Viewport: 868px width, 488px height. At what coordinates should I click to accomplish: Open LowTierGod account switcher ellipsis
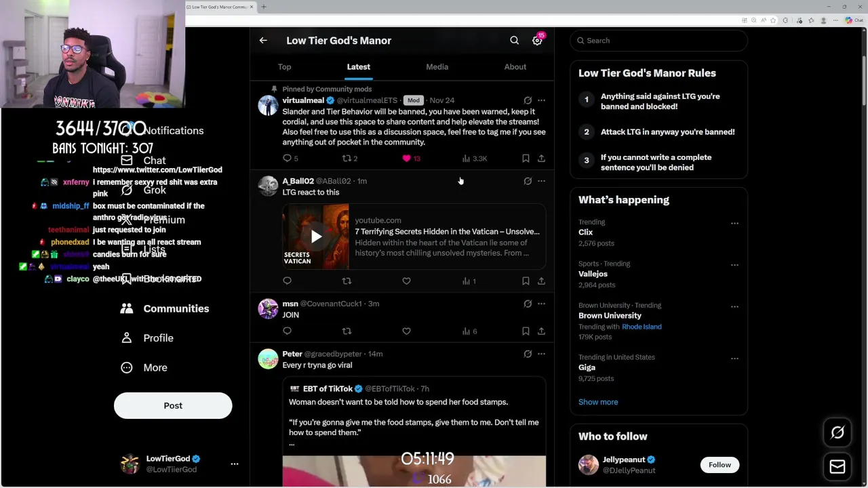coord(235,464)
